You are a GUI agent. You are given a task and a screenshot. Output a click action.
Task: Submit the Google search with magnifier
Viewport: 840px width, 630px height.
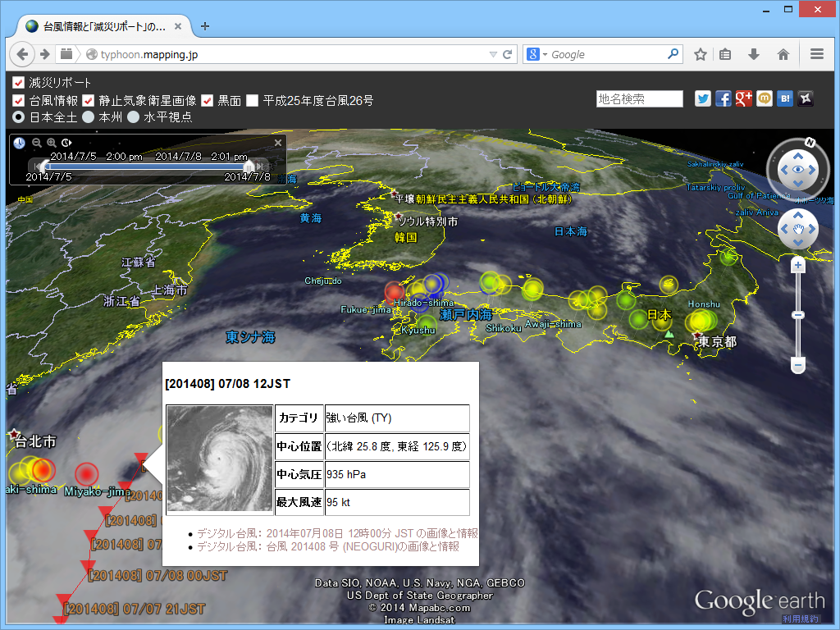click(673, 54)
